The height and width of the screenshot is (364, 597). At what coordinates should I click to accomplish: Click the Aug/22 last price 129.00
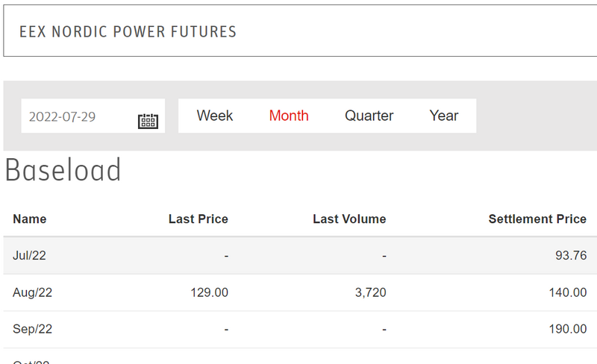click(210, 292)
